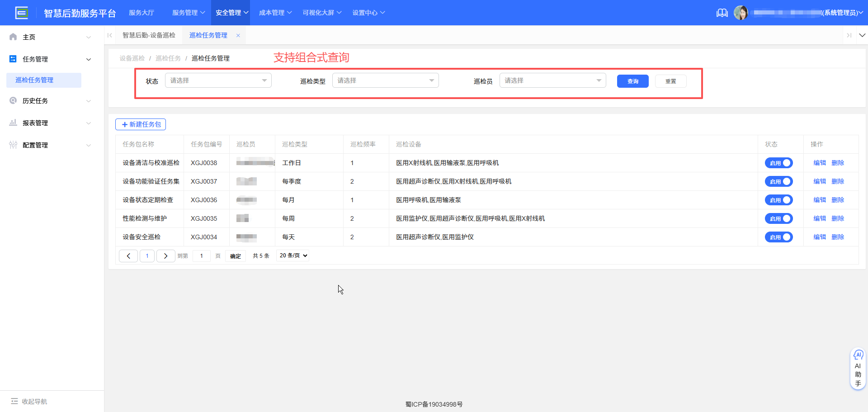
Task: Change page size via 20条/页 dropdown
Action: click(x=292, y=255)
